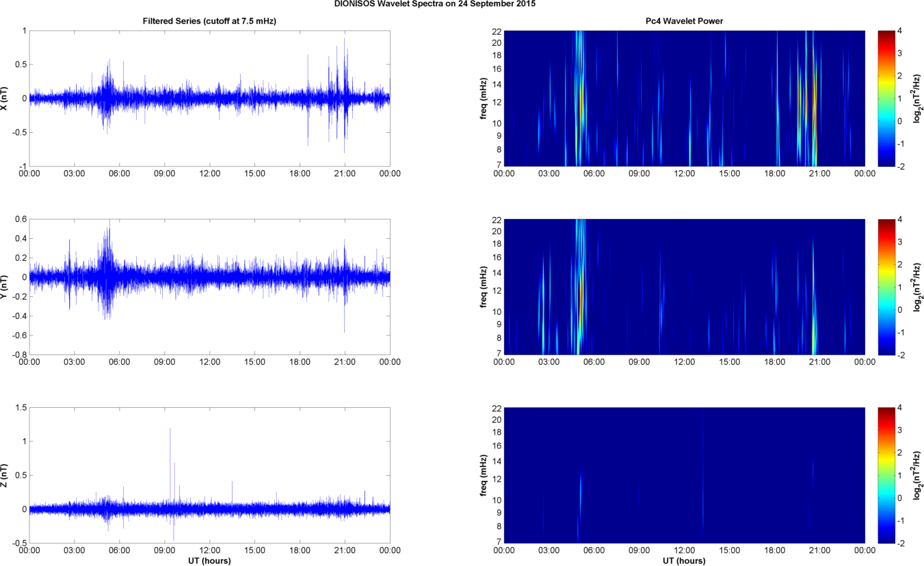
Task: Click the '1.5' tick label on the Z plot
Action: click(x=20, y=408)
